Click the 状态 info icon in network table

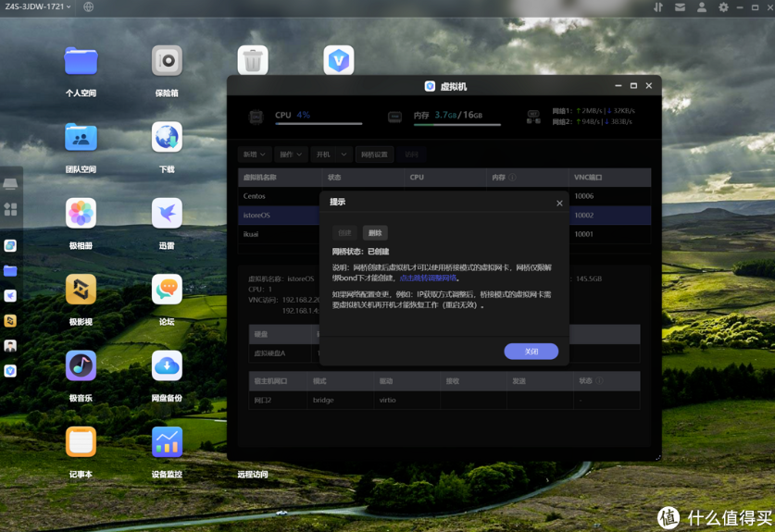(600, 381)
